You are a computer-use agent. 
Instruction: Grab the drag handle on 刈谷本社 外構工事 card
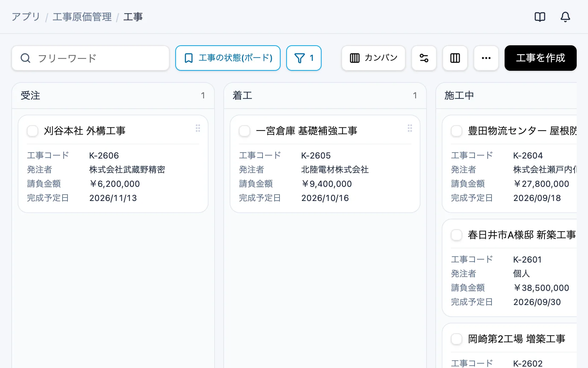(198, 128)
